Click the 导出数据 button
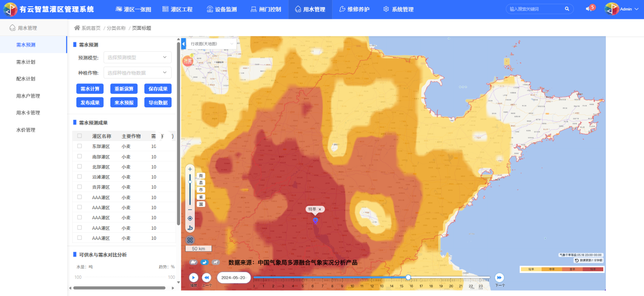This screenshot has width=644, height=296. [x=158, y=102]
